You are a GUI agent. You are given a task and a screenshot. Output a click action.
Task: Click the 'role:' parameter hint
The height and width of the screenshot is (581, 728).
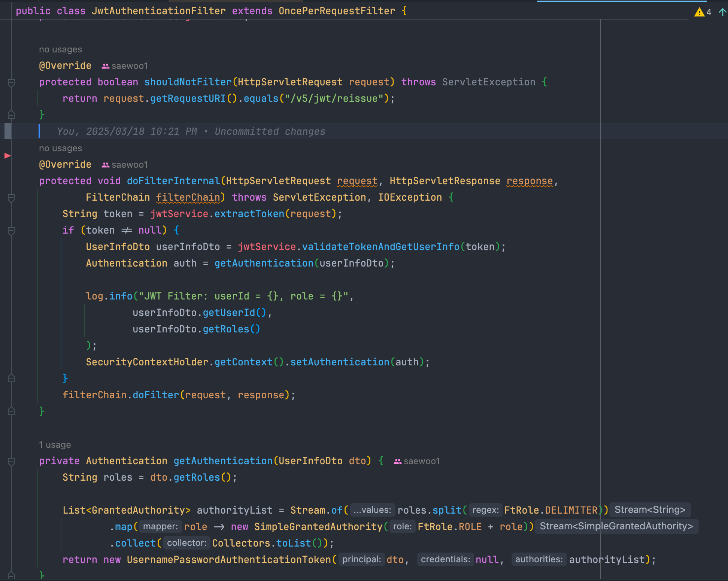click(402, 526)
